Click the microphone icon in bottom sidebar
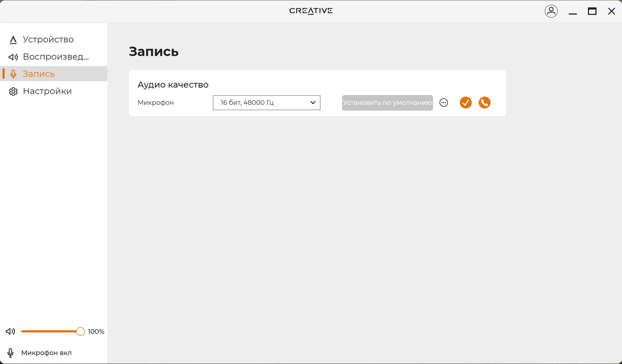The width and height of the screenshot is (622, 364). point(11,353)
